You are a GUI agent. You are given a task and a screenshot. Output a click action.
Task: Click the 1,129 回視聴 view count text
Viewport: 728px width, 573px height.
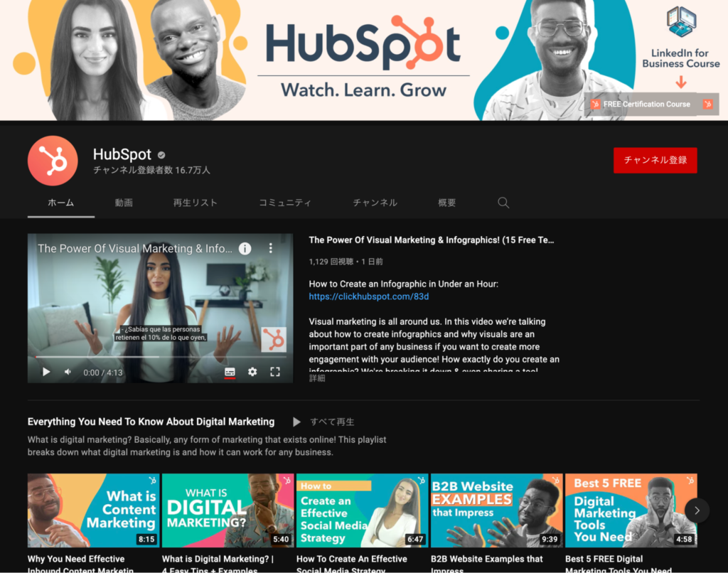click(331, 262)
